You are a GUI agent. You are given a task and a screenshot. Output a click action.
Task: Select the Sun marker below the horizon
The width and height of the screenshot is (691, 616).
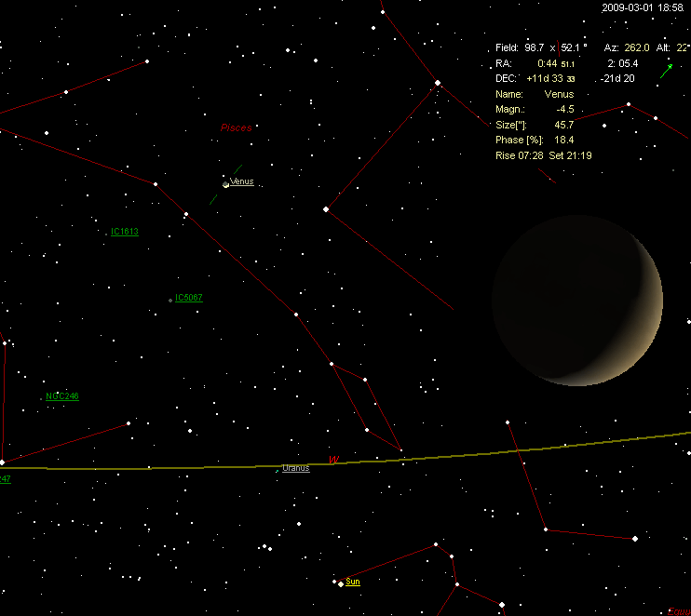(341, 583)
